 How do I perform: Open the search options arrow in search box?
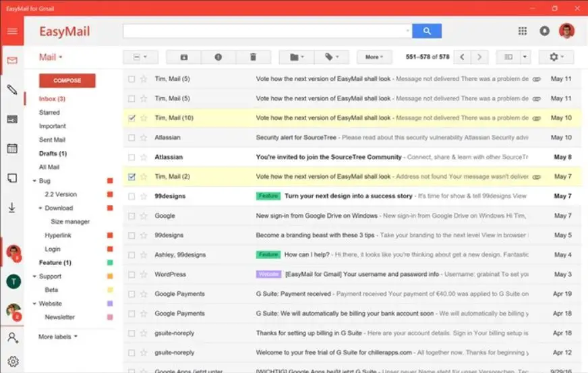tap(408, 31)
